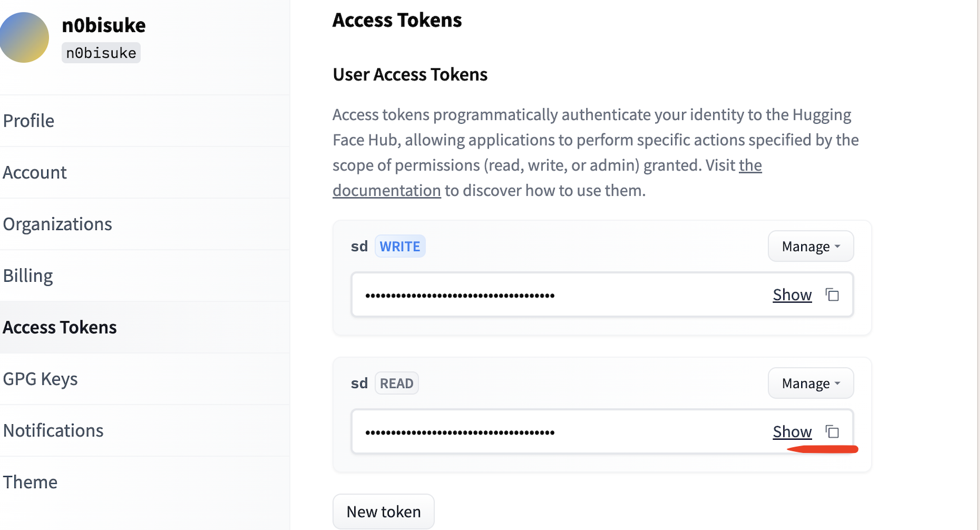Go to Account settings
The height and width of the screenshot is (530, 980).
(x=35, y=172)
